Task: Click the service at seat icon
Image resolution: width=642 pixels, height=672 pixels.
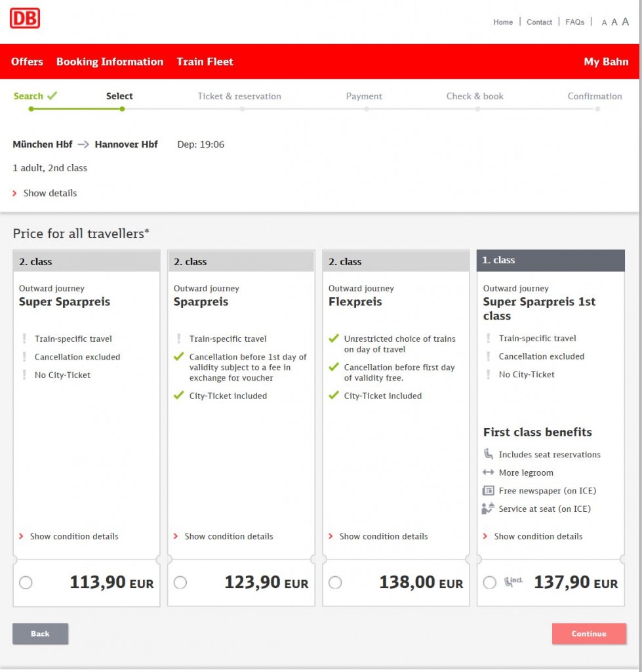Action: pos(488,509)
